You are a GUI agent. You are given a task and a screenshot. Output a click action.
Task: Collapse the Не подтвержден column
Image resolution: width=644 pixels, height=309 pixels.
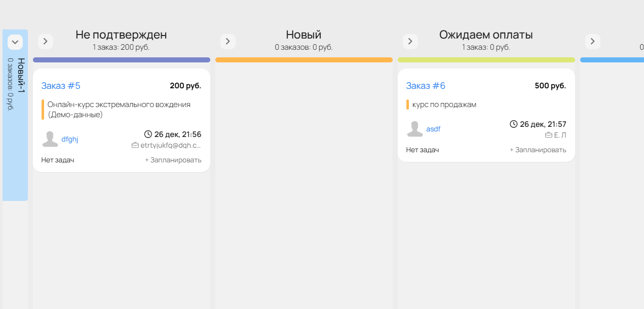(46, 42)
